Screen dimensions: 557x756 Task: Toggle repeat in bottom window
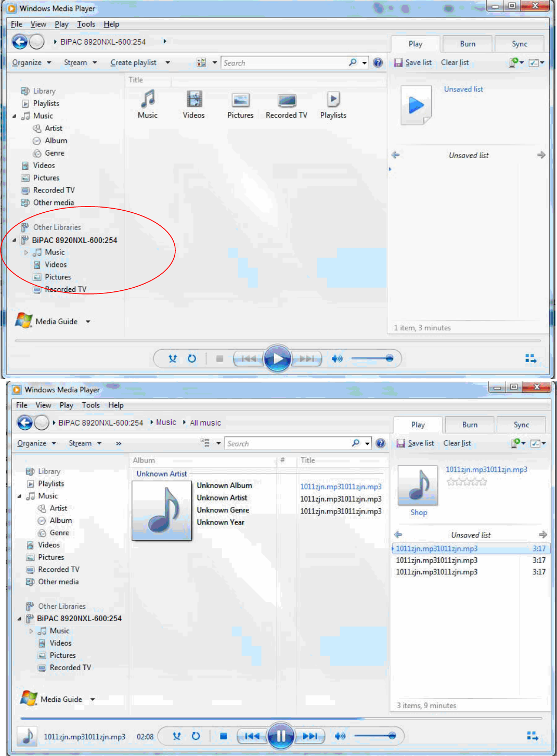[196, 736]
